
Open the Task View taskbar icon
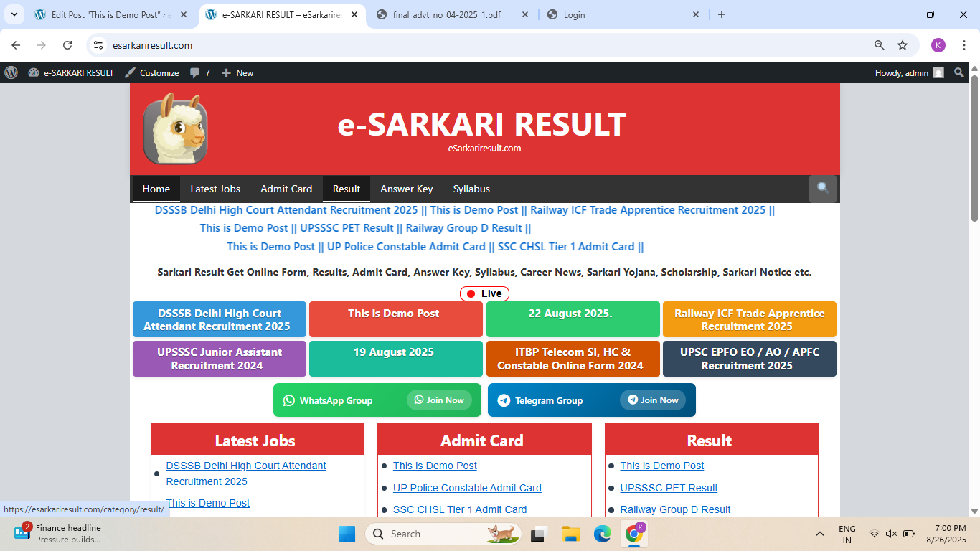pyautogui.click(x=538, y=534)
